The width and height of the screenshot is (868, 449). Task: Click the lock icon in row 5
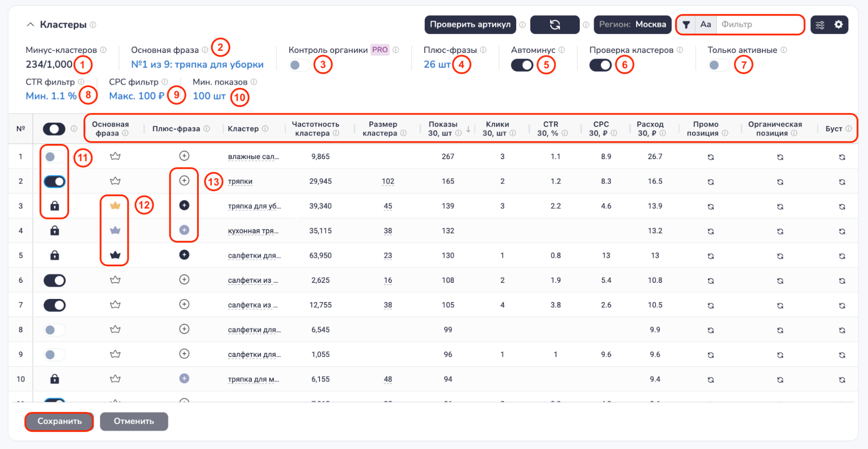(x=54, y=255)
